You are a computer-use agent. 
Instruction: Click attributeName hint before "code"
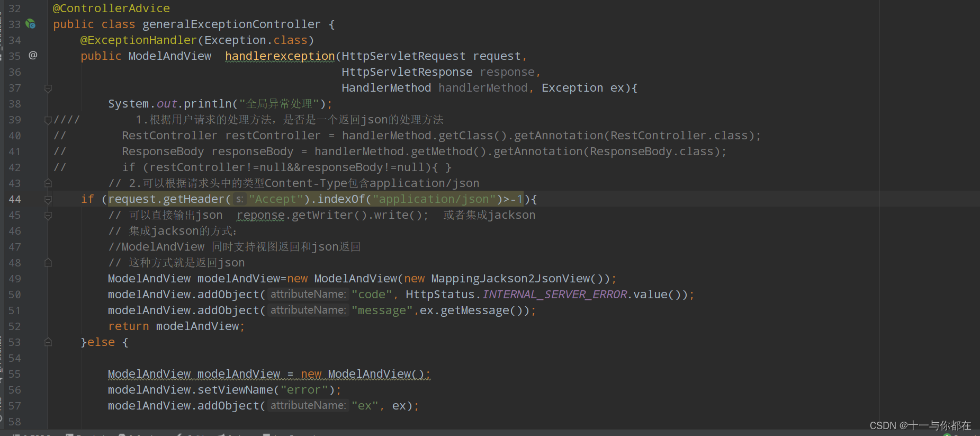click(x=308, y=294)
